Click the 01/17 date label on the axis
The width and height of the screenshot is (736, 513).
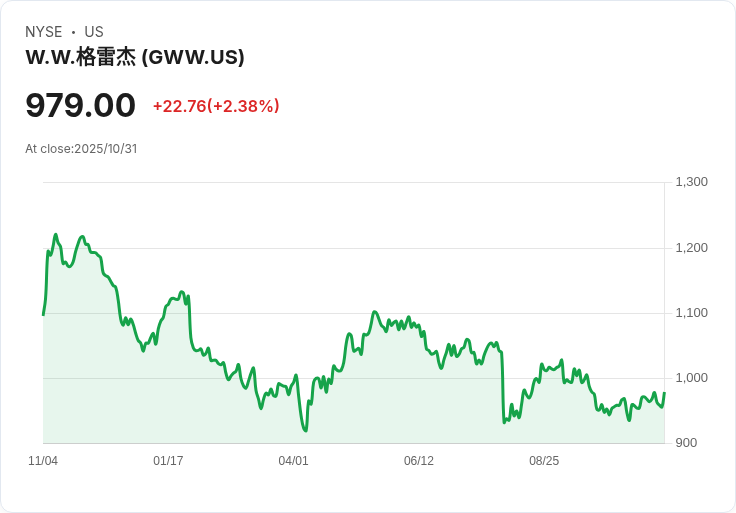pos(168,461)
